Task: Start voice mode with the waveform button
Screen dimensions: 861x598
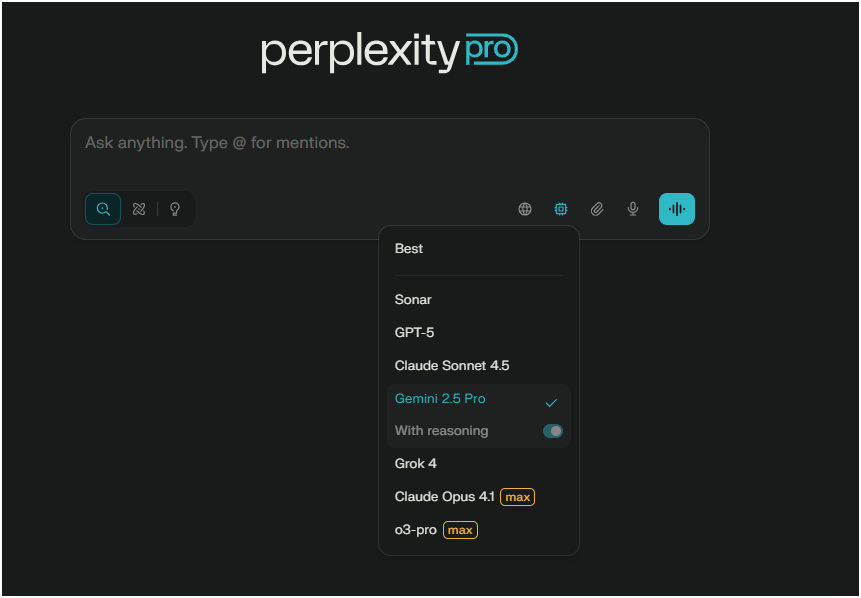Action: click(676, 209)
